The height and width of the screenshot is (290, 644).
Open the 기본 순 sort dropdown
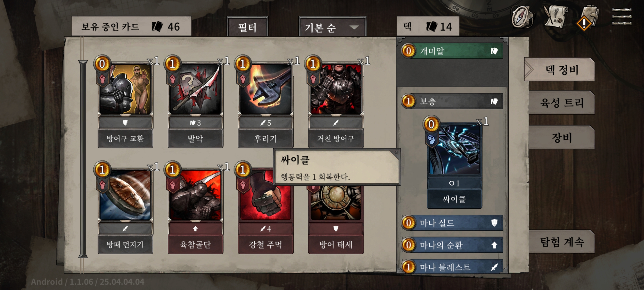[332, 27]
